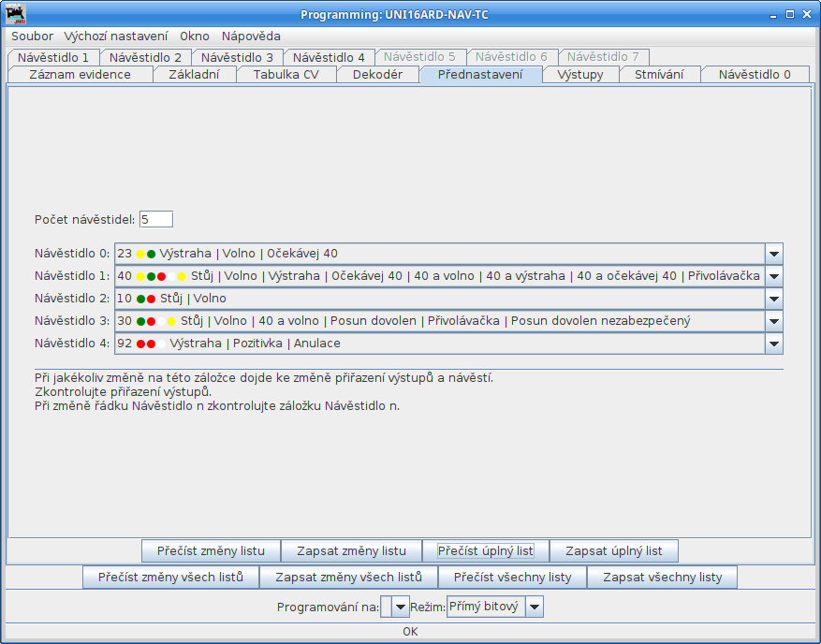This screenshot has height=644, width=821.
Task: Open the Režim programming mode dropdown
Action: (x=534, y=607)
